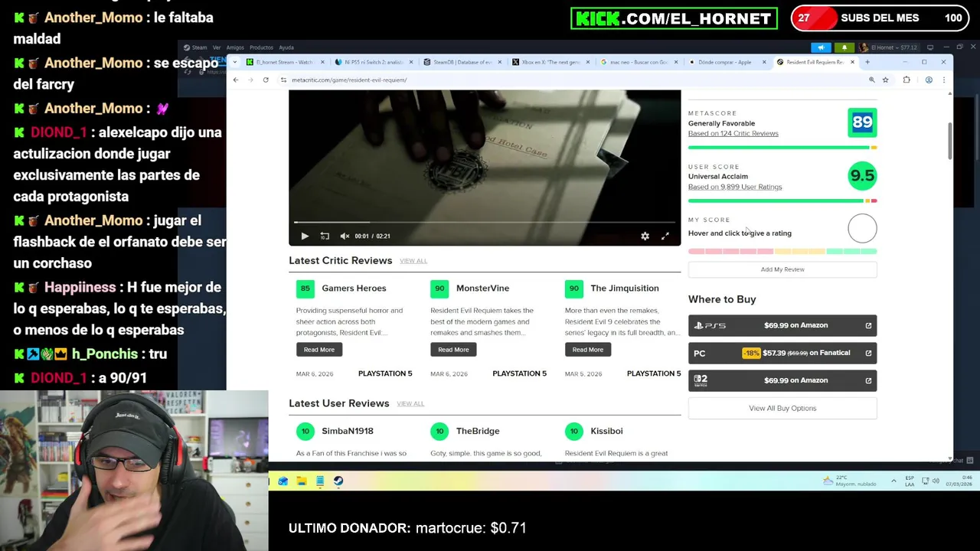Buy PC version on Fanatical for $57.39
Viewport: 980px width, 551px height.
pyautogui.click(x=782, y=353)
